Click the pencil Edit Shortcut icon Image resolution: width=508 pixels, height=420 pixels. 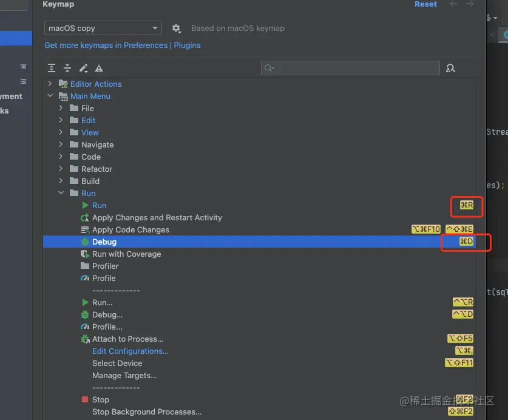pos(83,68)
